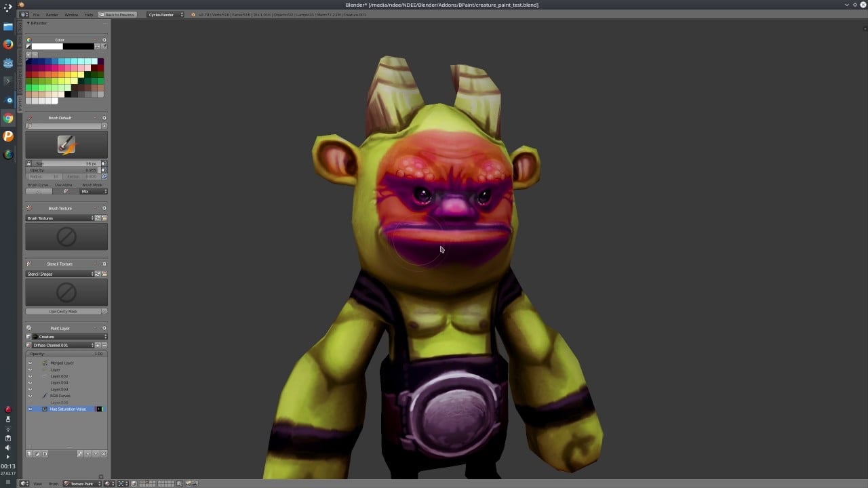Open Paint Layer panel settings gear
868x488 pixels.
click(x=104, y=328)
